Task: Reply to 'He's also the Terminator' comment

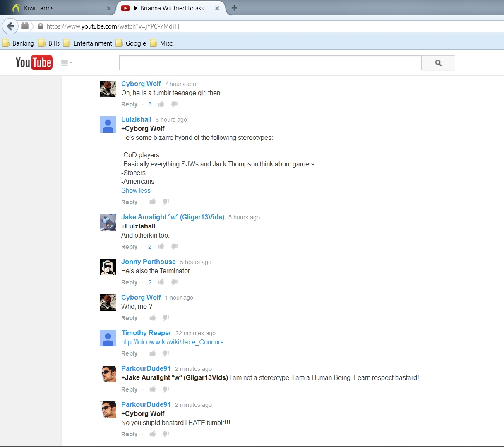Action: (x=129, y=282)
